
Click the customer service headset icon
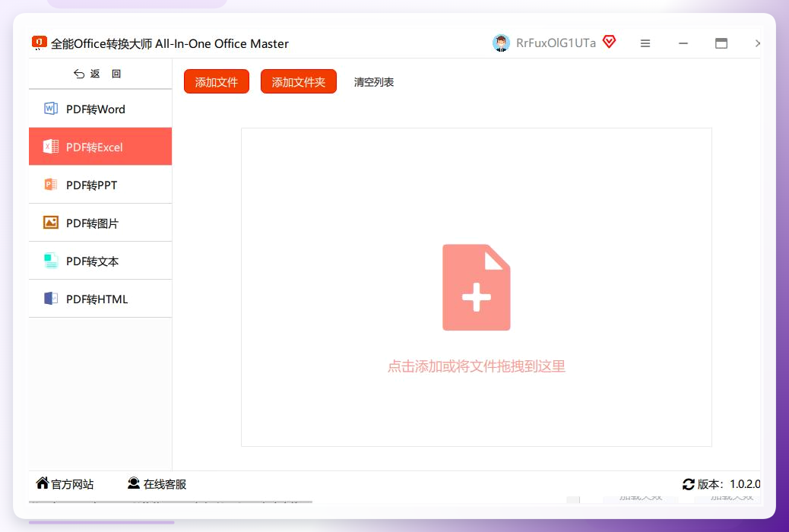tap(133, 483)
